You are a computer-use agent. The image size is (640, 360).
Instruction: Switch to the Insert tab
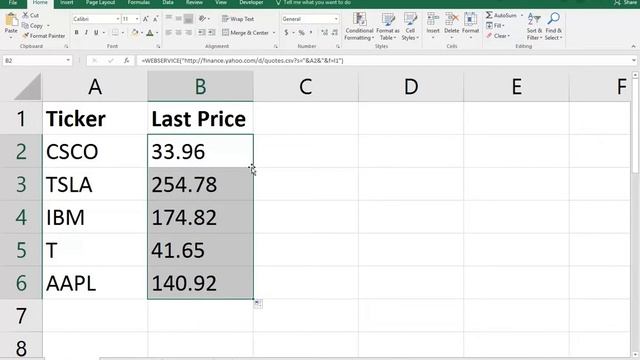tap(67, 3)
